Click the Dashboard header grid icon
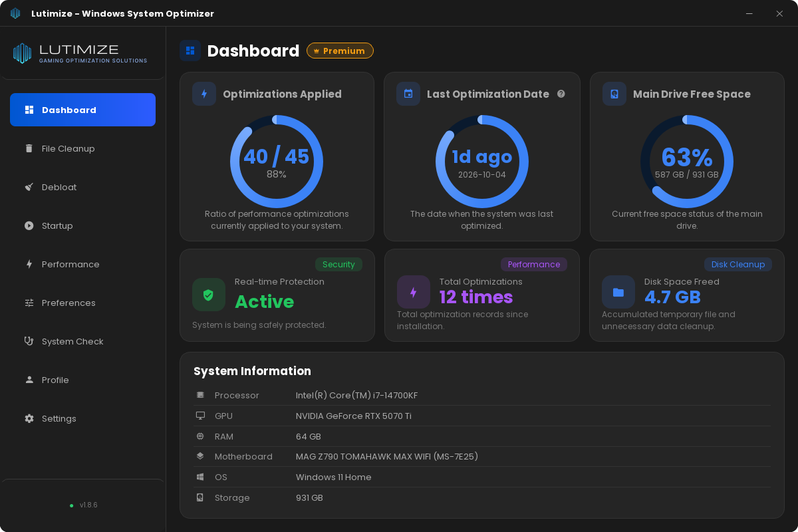The image size is (798, 532). pyautogui.click(x=190, y=51)
